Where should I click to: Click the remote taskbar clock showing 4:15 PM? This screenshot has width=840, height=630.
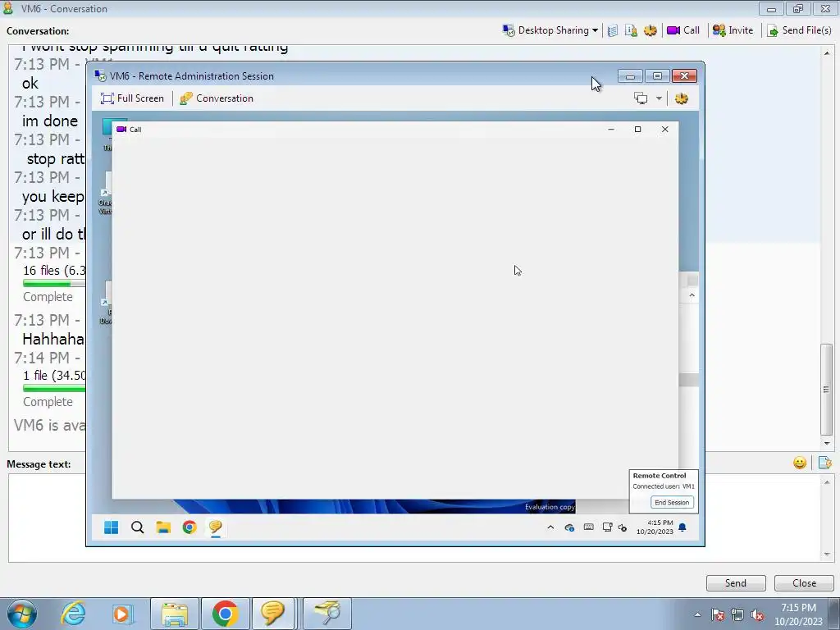655,527
